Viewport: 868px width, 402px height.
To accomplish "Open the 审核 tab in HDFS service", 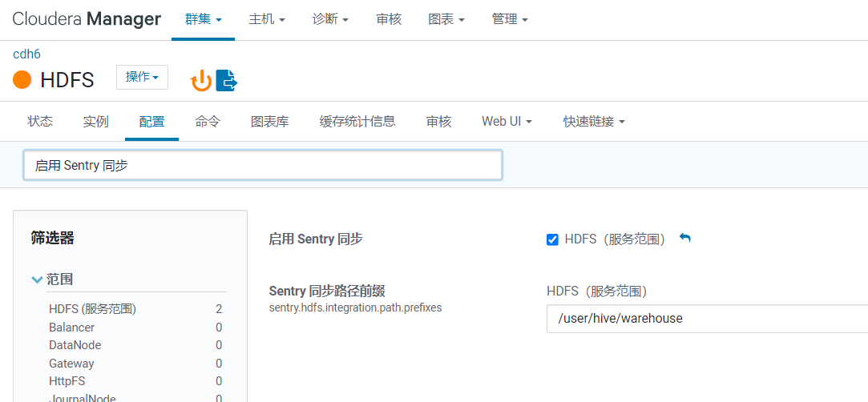I will tap(439, 121).
